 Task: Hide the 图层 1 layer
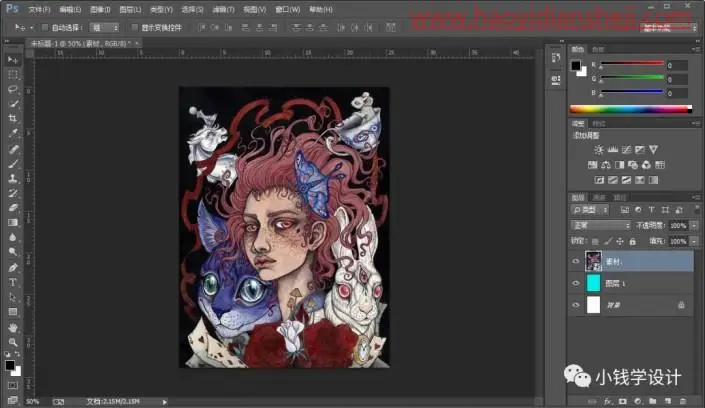tap(576, 283)
